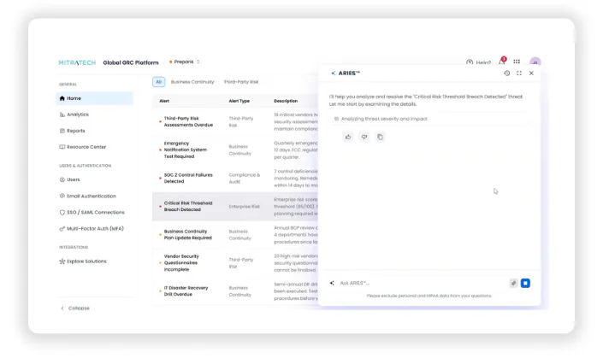Stop ARIES response generation
This screenshot has height=364, width=603.
[x=525, y=284]
